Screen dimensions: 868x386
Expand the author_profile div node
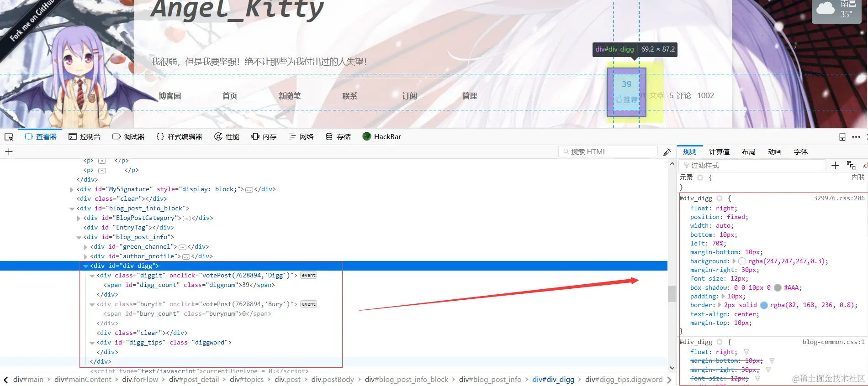coord(85,256)
